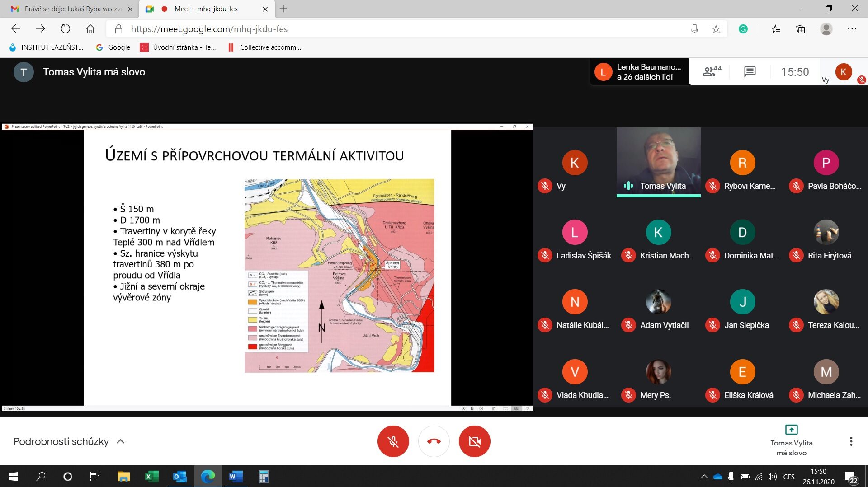Click Lenka Baumano... notification popup
This screenshot has height=487, width=868.
[639, 71]
